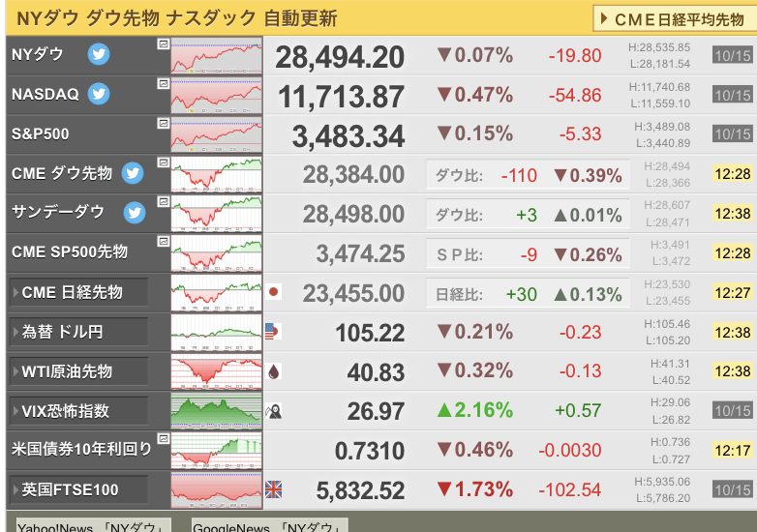This screenshot has height=532, width=757.
Task: Click the NYダウ ダウ先物 ナスダック 自動更新 heading
Action: (x=177, y=18)
